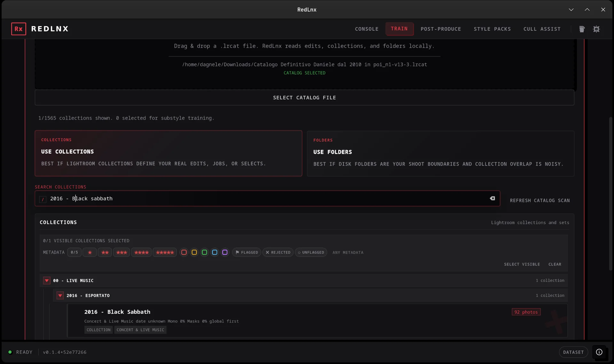The height and width of the screenshot is (364, 614).
Task: Click the 92 photos badge
Action: [526, 312]
